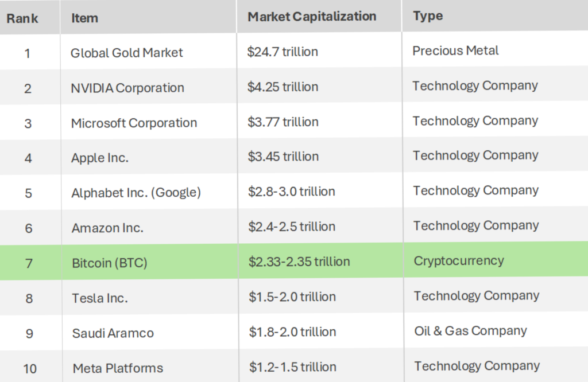Click the Type column header
This screenshot has width=588, height=382.
[x=428, y=16]
